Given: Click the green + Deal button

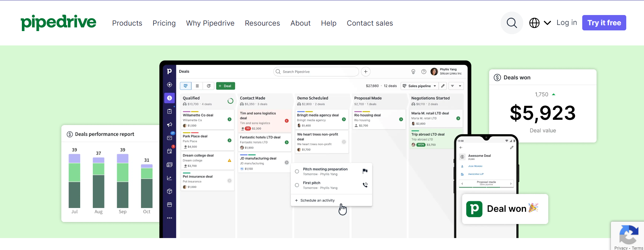Looking at the screenshot, I should (225, 86).
